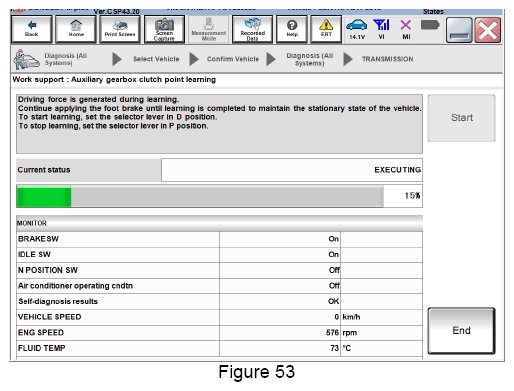
Task: Click the OK self-diagnosis value
Action: pos(333,302)
